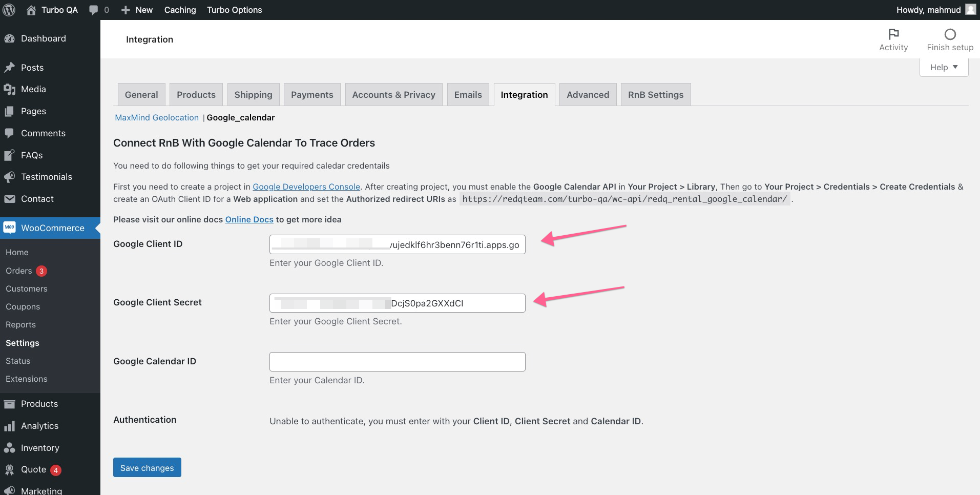Switch to the General tab
This screenshot has height=495, width=980.
[141, 95]
